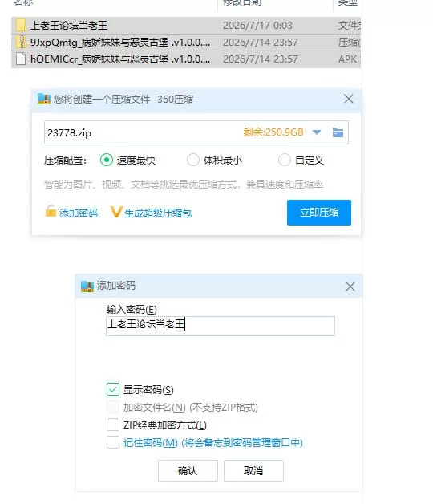This screenshot has width=433, height=504.
Task: Close the 添加密码 dialog
Action: coord(350,287)
